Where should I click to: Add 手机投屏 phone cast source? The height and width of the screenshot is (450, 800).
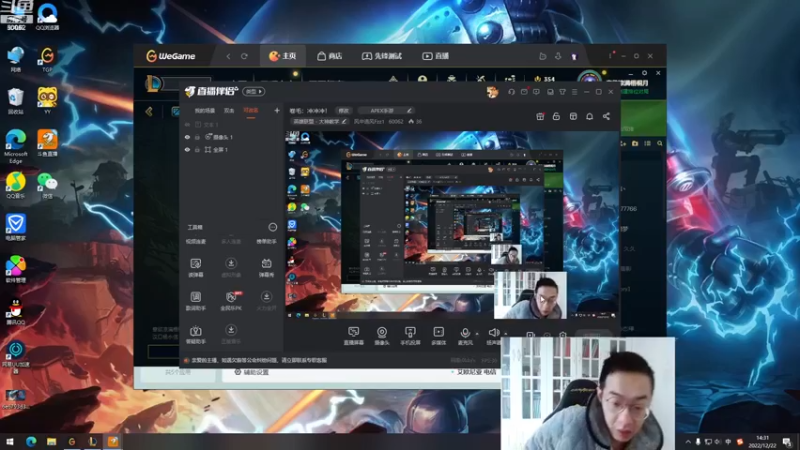point(410,336)
